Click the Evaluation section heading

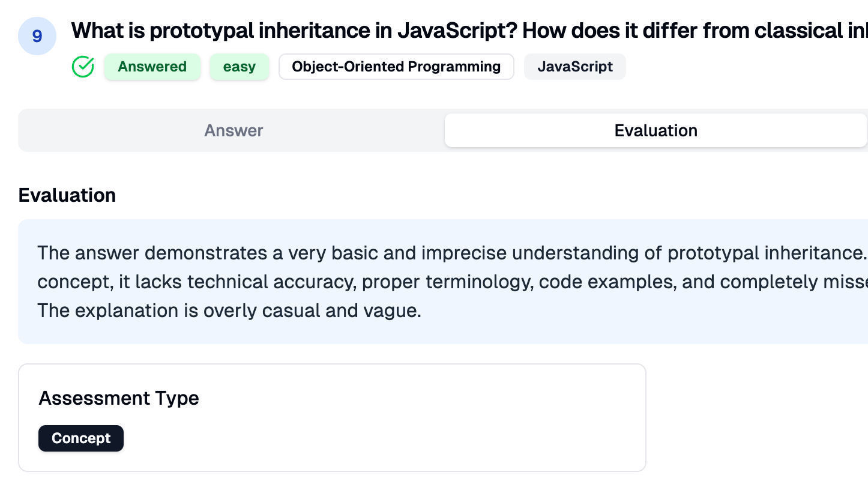(67, 195)
